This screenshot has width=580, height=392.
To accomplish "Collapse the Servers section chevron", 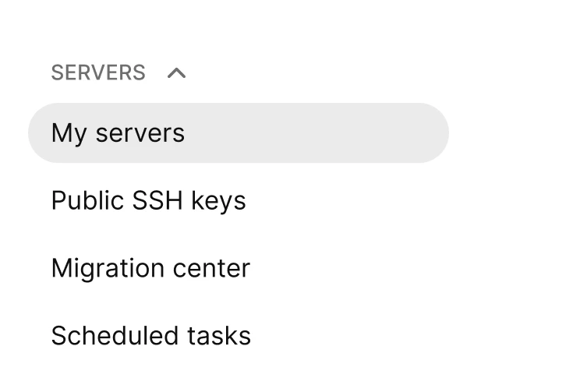I will [177, 73].
